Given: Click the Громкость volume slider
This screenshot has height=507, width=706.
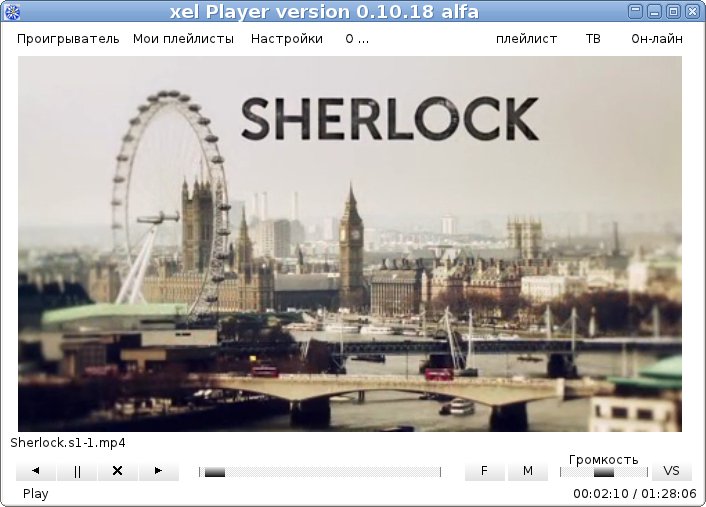Looking at the screenshot, I should coord(603,472).
